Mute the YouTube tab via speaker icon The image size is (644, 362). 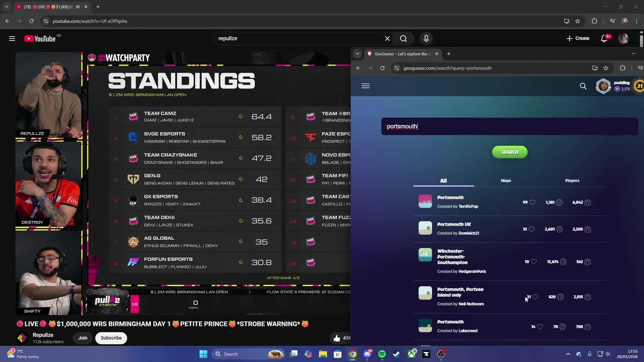click(x=77, y=7)
